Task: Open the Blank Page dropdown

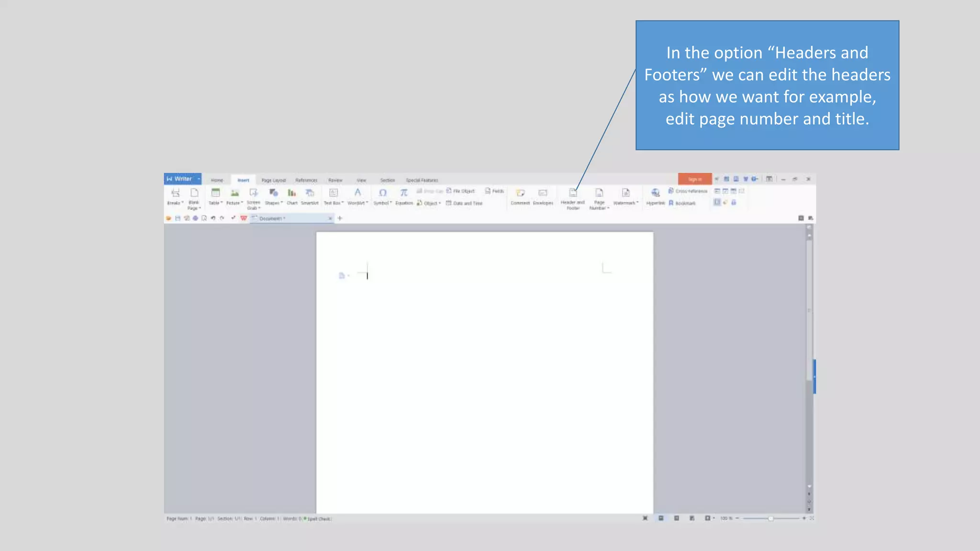Action: point(194,198)
